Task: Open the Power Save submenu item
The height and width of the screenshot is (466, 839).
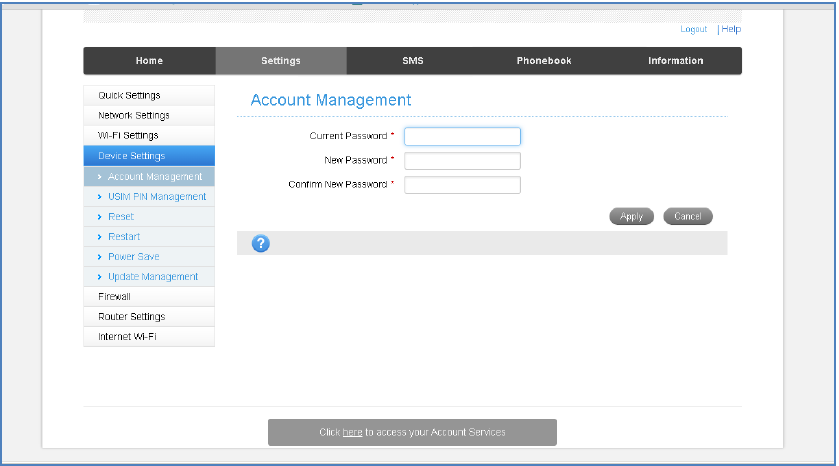Action: click(134, 257)
